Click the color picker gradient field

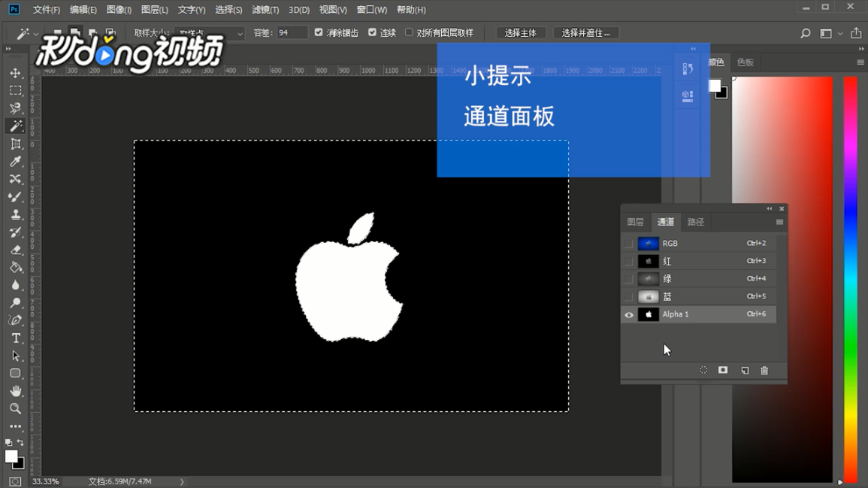point(782,280)
